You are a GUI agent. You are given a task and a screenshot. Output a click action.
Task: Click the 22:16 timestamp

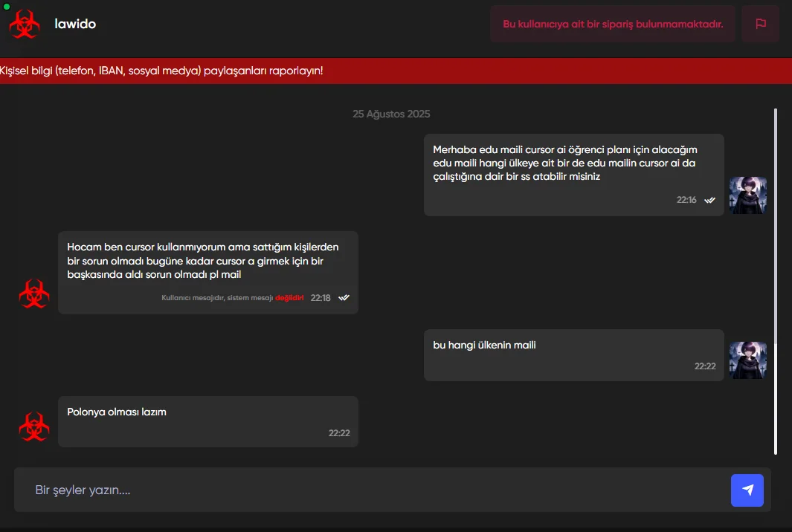click(x=686, y=200)
